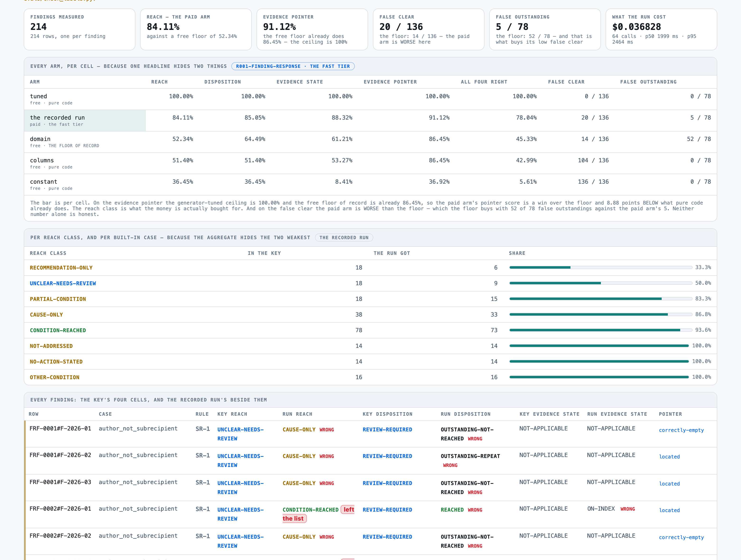Screen dimensions: 741x560
Task: Click the RECOMMENDATION-ONLY reach class label
Action: coord(61,268)
